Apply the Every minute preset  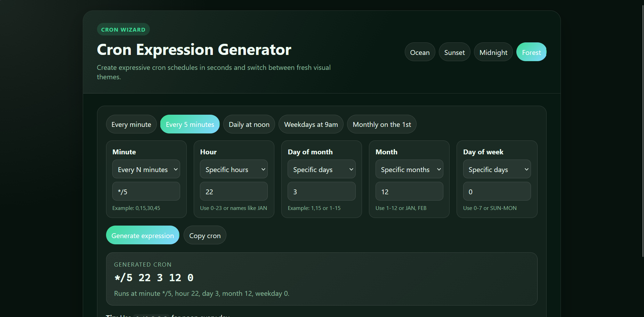click(x=131, y=124)
